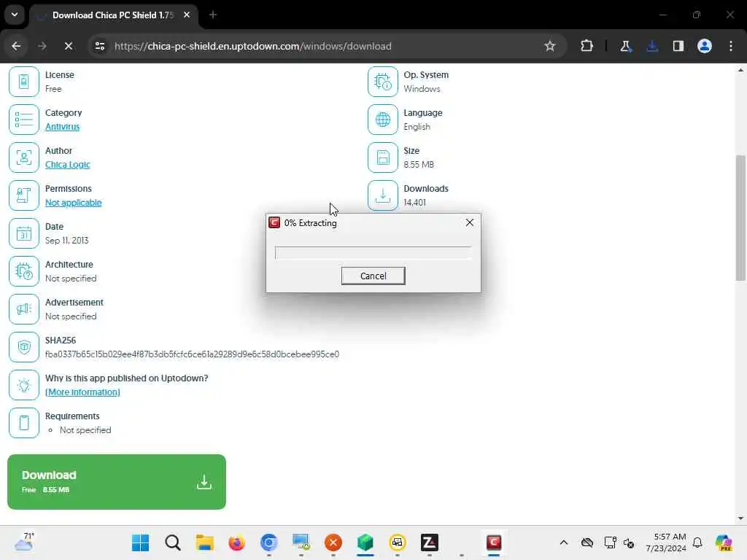
Task: View site information icon in address bar
Action: coord(99,46)
